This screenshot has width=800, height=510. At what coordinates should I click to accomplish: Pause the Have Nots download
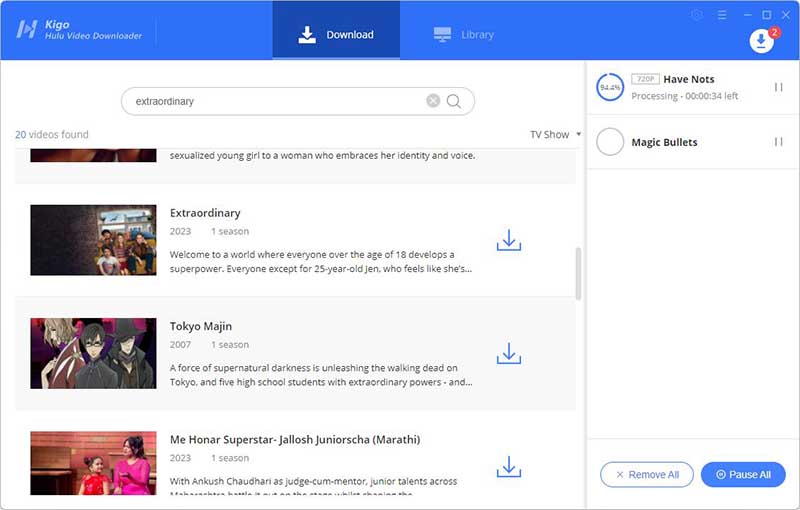779,87
